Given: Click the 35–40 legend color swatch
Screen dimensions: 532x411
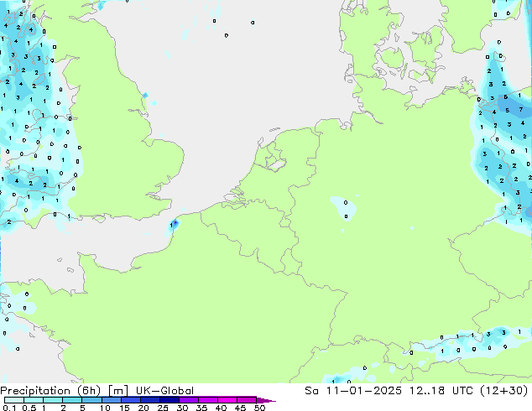Looking at the screenshot, I should 208,400.
